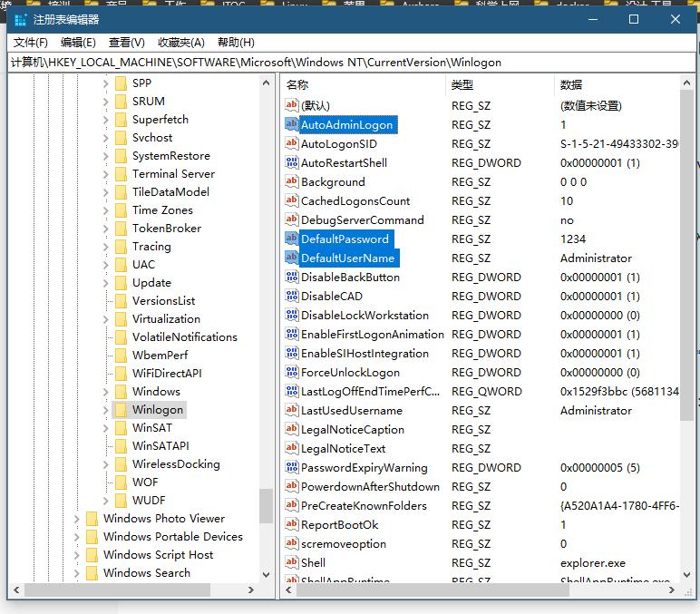The image size is (700, 614).
Task: Click the AutoRestartShell DWORD value icon
Action: click(x=292, y=162)
